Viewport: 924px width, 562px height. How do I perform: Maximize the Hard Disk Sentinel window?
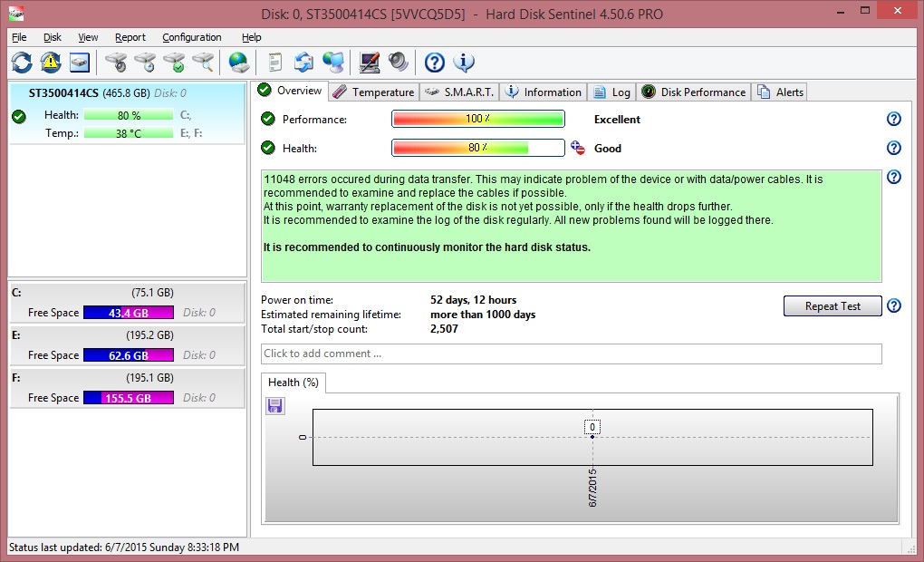pyautogui.click(x=865, y=11)
